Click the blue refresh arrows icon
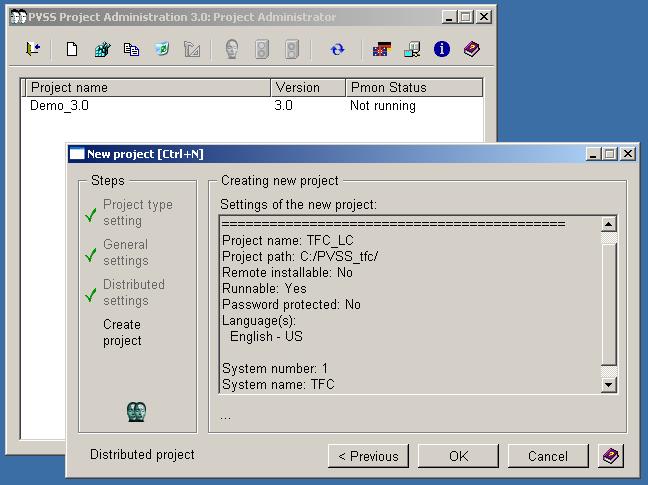This screenshot has width=648, height=485. (338, 50)
